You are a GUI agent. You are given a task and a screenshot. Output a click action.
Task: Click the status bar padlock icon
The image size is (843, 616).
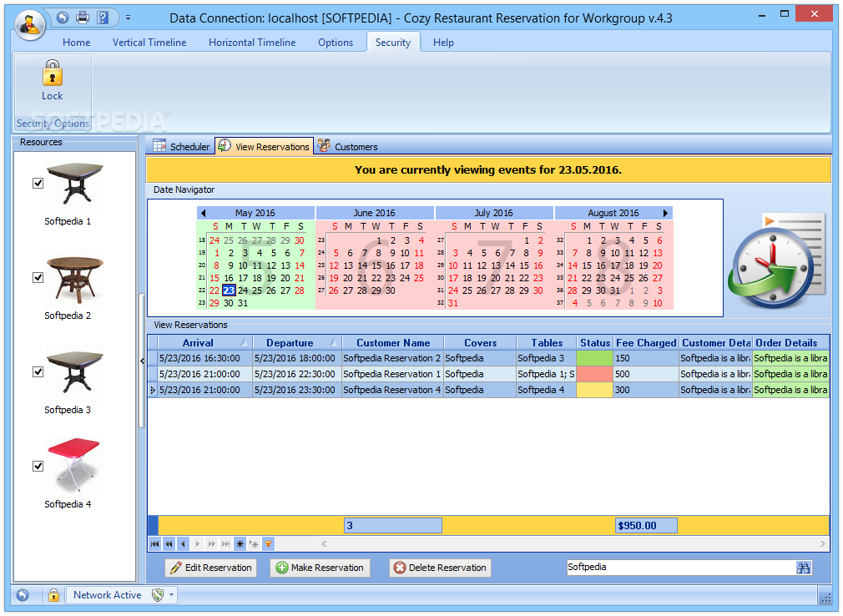tap(53, 595)
